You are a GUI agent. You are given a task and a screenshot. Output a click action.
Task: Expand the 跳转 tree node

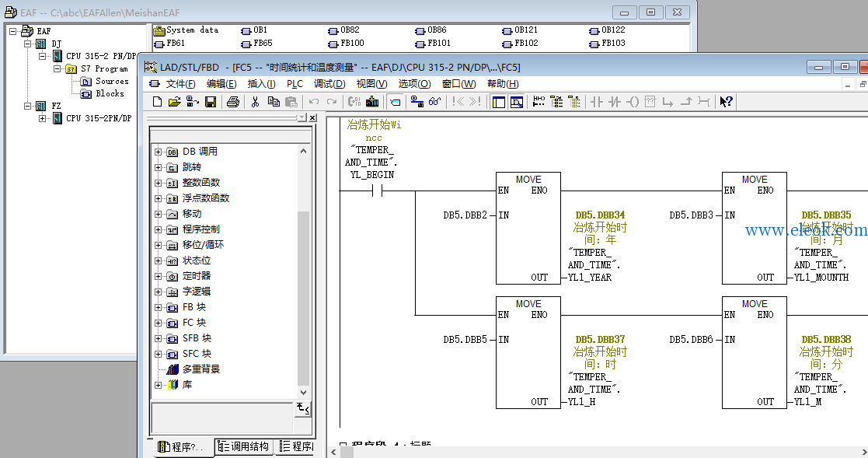(x=159, y=167)
